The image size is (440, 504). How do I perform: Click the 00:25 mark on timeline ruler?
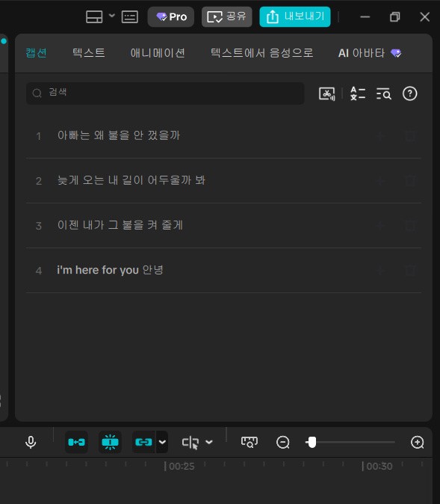tap(179, 466)
